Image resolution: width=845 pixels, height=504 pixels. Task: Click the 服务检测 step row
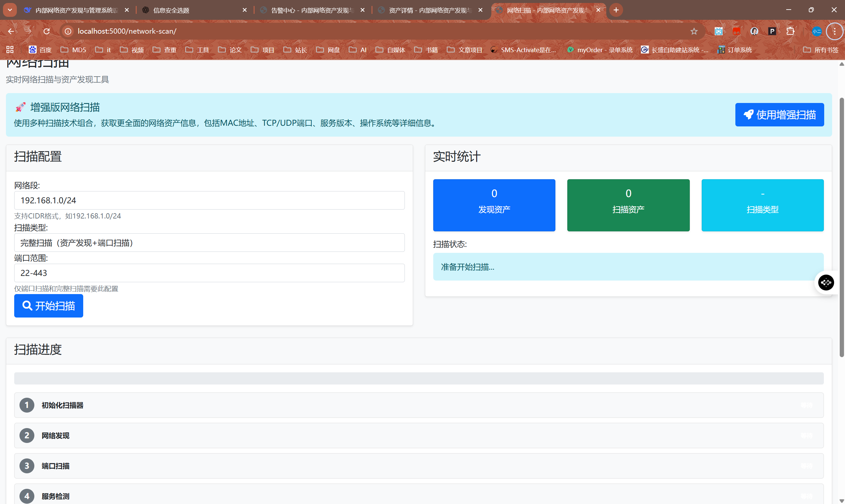419,494
